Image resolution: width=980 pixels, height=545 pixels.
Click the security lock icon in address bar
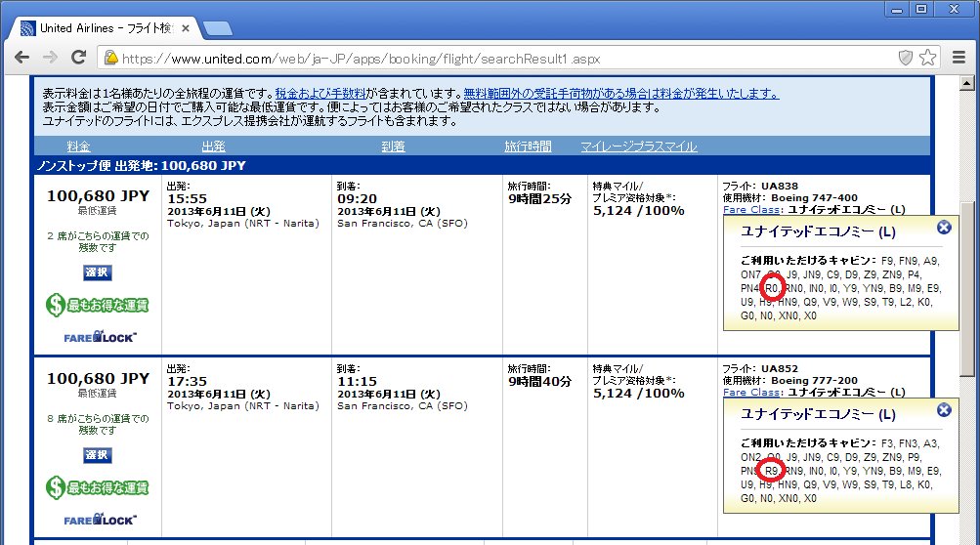(x=111, y=58)
